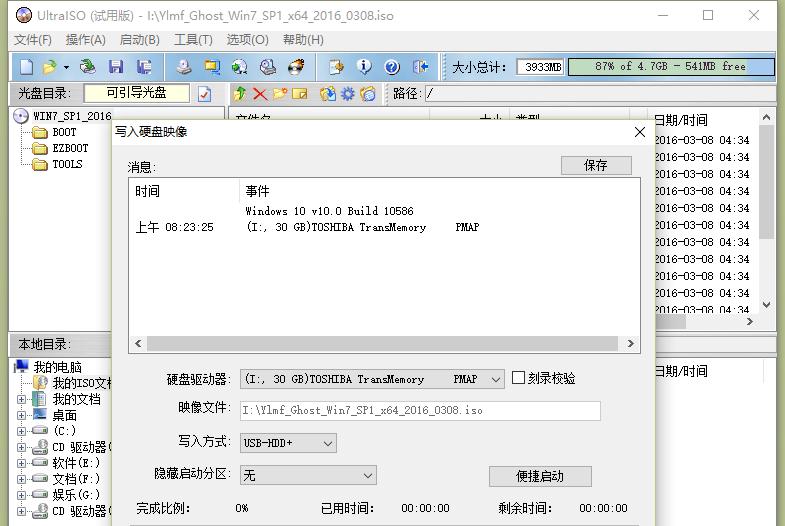The image size is (785, 526).
Task: Click the 便捷启动 button
Action: (540, 476)
